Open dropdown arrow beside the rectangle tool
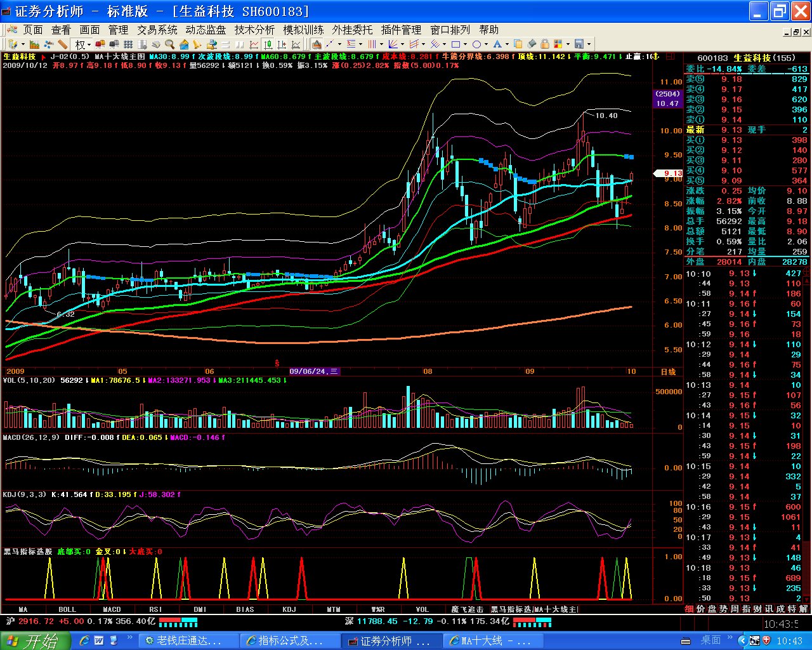 pos(465,44)
